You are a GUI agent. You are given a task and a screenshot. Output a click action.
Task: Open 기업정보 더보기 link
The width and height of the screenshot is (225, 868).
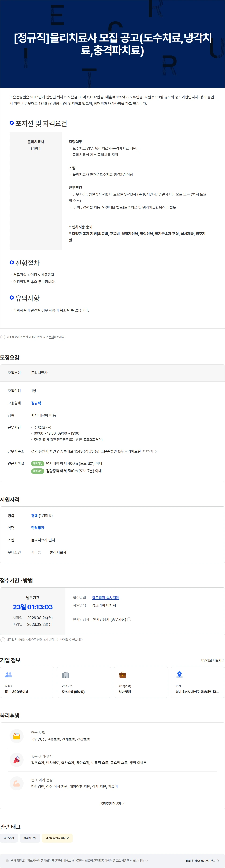(212, 660)
